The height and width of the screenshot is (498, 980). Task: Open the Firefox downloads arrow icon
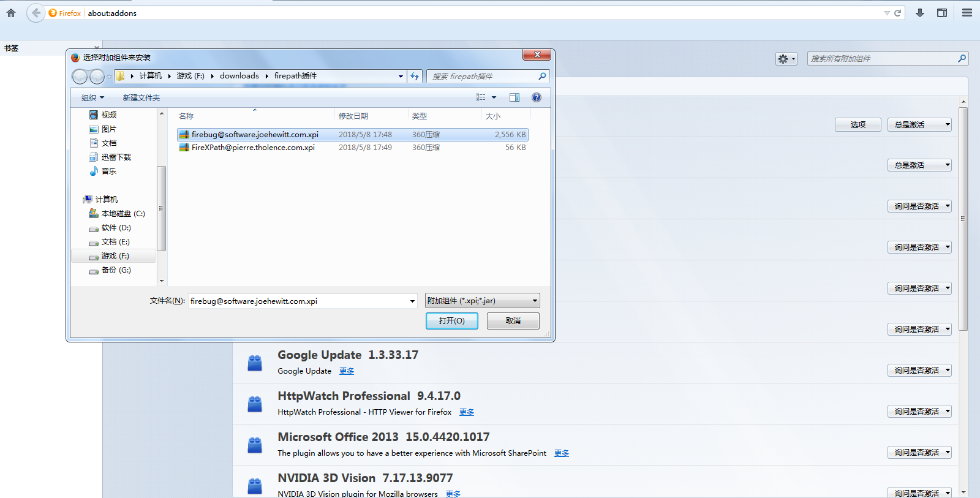(x=919, y=13)
